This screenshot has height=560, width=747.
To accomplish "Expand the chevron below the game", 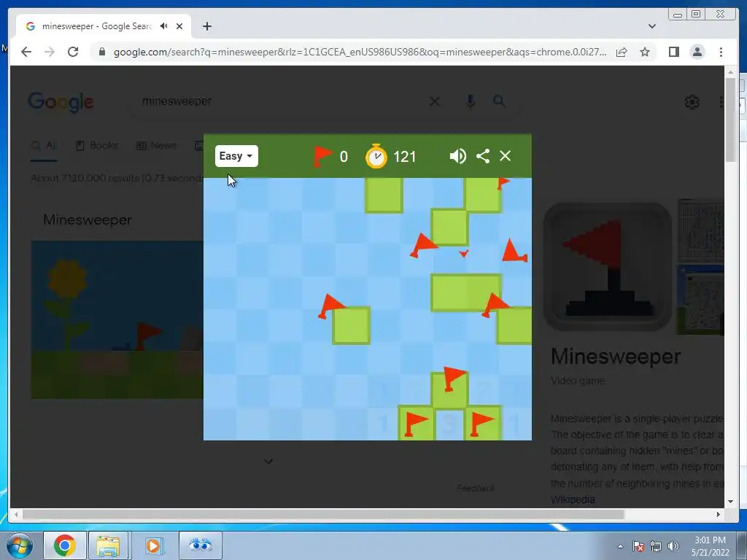I will [268, 462].
